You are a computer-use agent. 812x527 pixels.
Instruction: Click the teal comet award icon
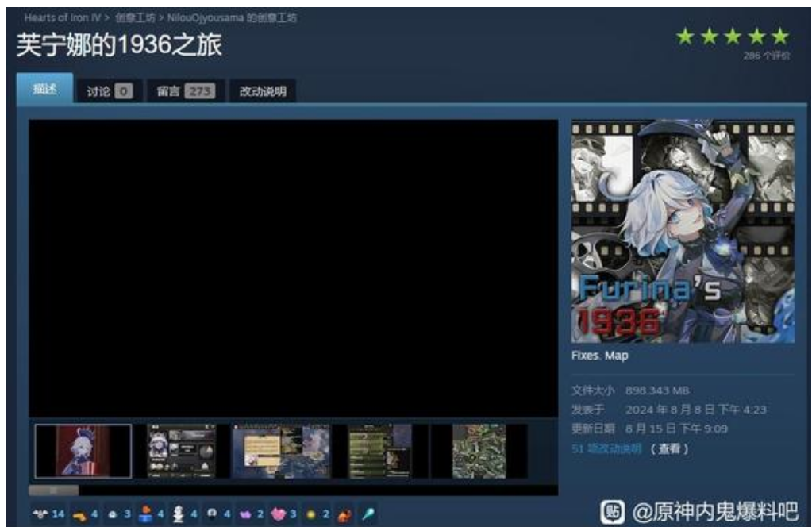click(368, 514)
